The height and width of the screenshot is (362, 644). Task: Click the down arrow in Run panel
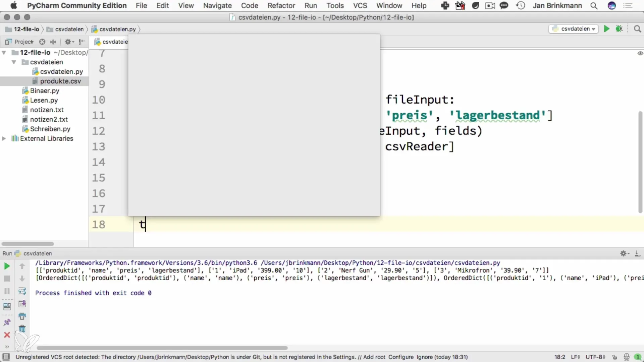pos(22,279)
